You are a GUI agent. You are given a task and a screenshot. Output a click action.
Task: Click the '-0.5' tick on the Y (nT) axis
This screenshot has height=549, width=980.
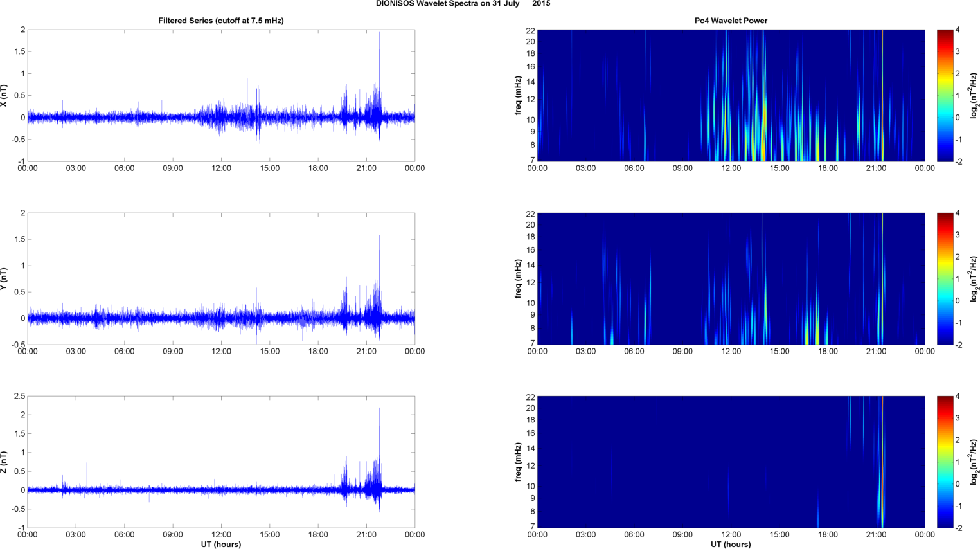click(18, 345)
